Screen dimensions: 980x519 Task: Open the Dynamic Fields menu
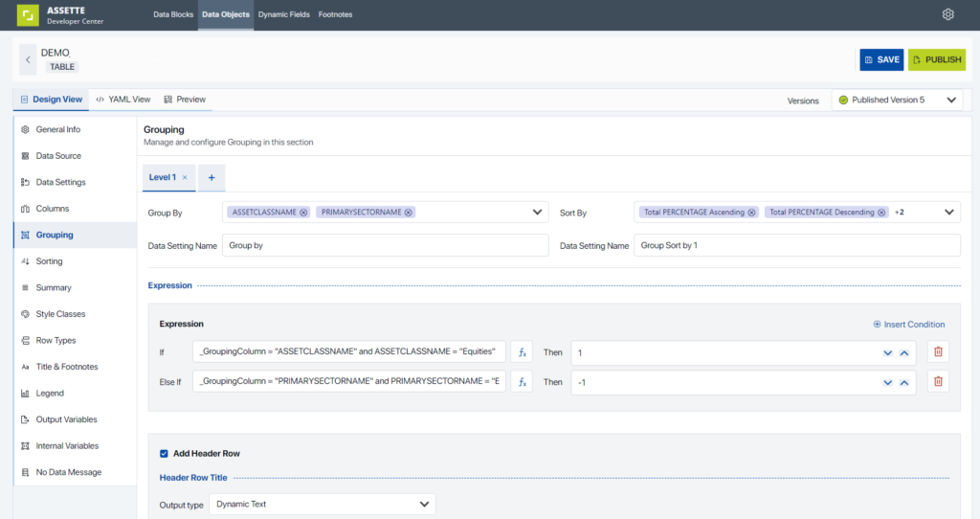[285, 14]
